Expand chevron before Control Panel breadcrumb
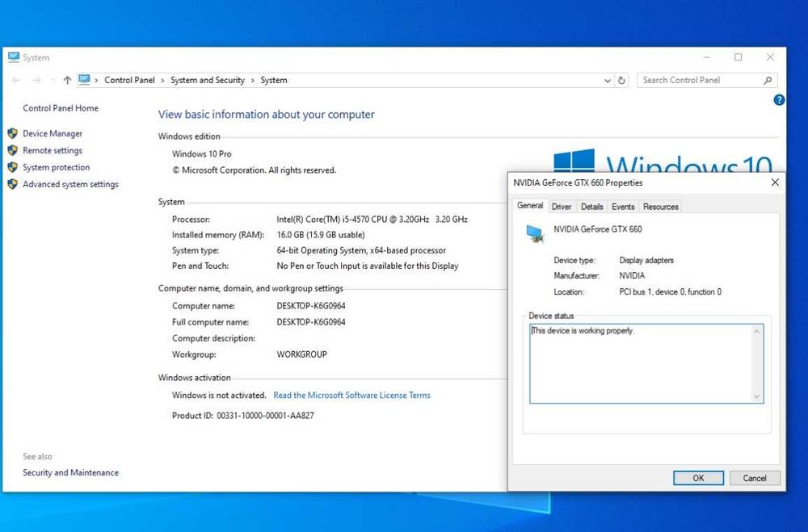The height and width of the screenshot is (532, 808). 96,81
